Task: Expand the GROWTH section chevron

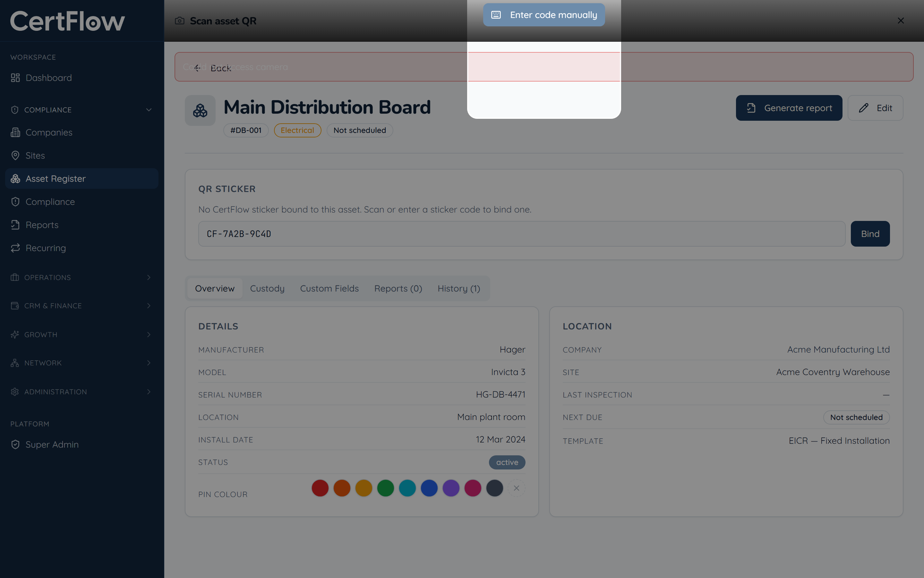Action: (x=149, y=335)
